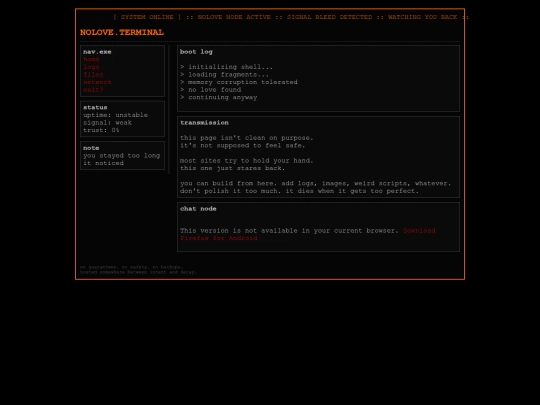540x405 pixels.
Task: Select '> loading fragments...' log line
Action: pos(224,74)
